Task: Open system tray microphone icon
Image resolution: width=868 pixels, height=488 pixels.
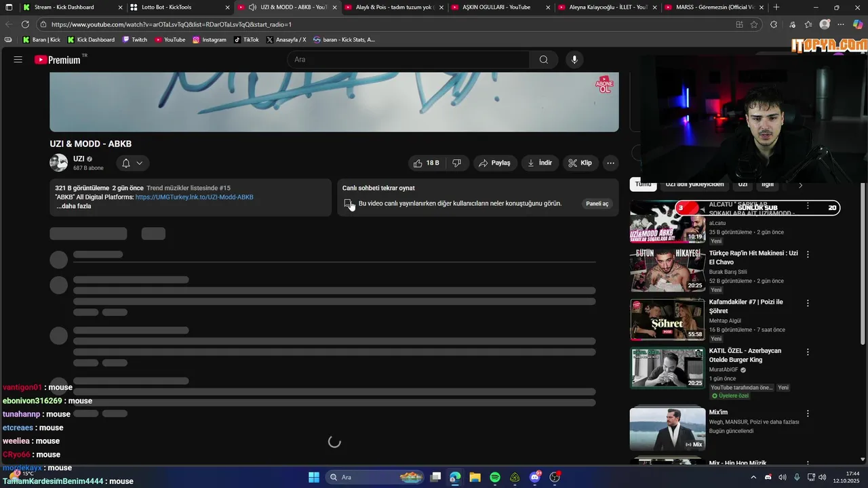Action: coord(797,477)
